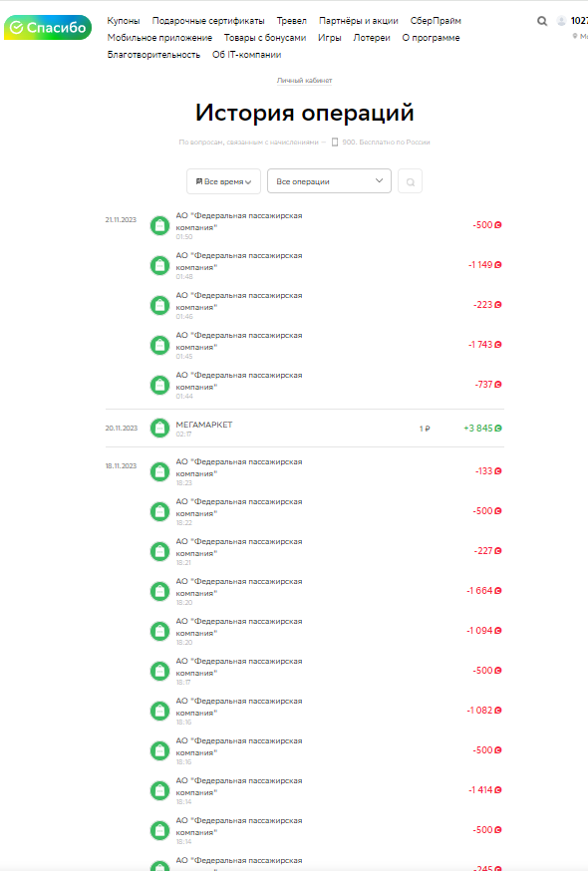Open the СберПрайм menu item
The width and height of the screenshot is (588, 872).
[436, 21]
